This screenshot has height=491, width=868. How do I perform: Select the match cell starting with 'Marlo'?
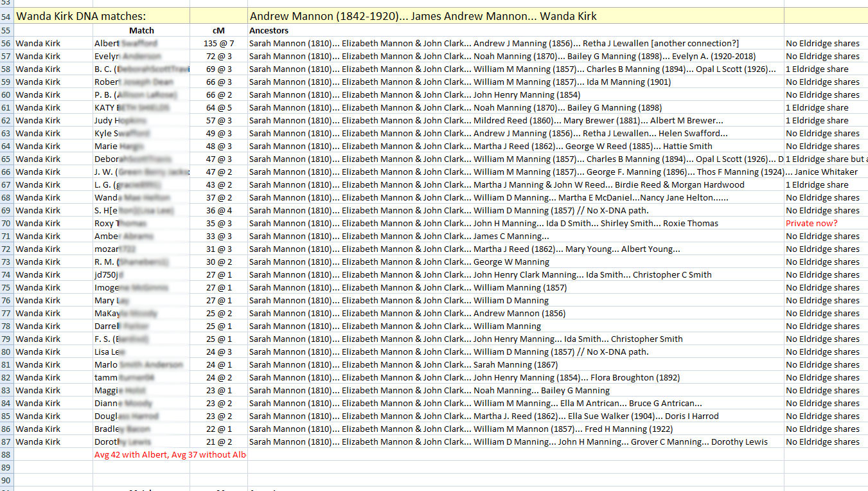point(141,364)
